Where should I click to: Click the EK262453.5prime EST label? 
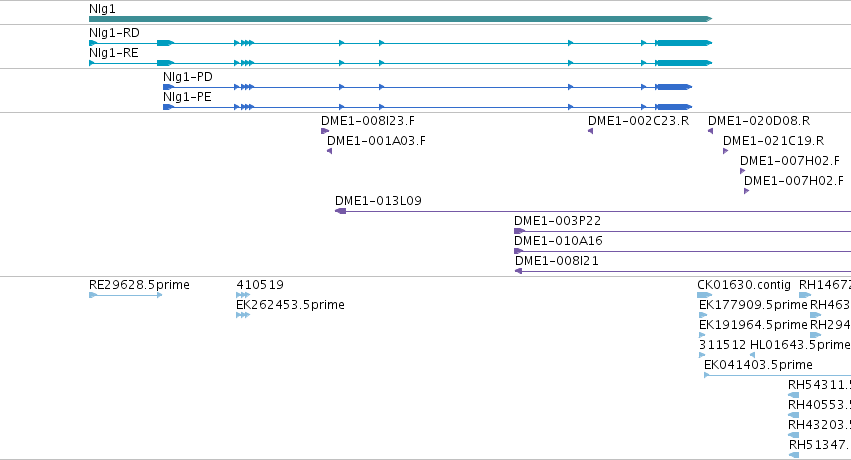click(290, 305)
